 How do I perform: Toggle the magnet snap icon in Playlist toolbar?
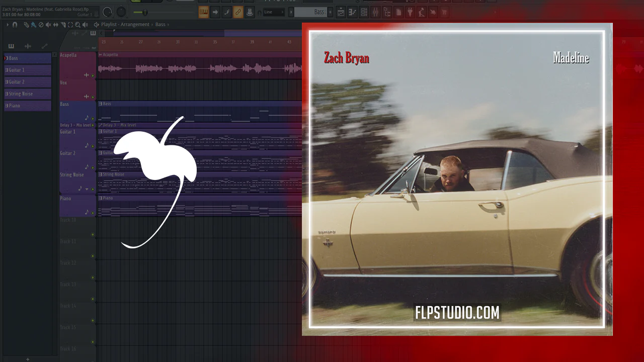click(15, 25)
